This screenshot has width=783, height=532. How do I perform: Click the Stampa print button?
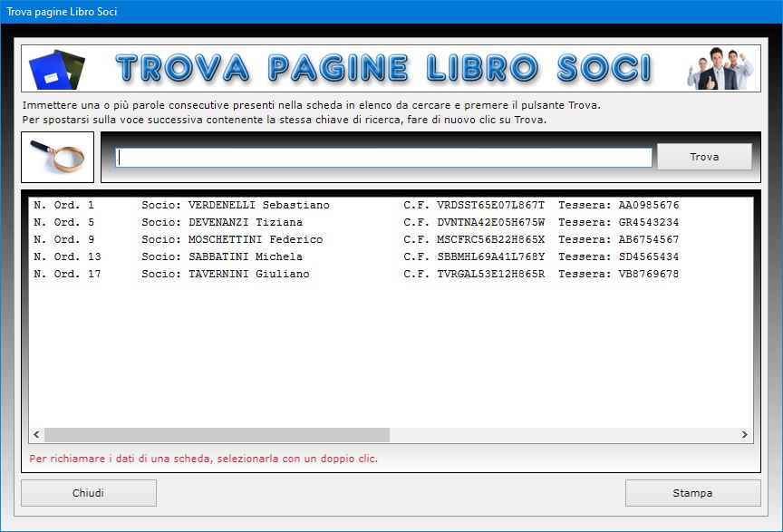tap(692, 493)
